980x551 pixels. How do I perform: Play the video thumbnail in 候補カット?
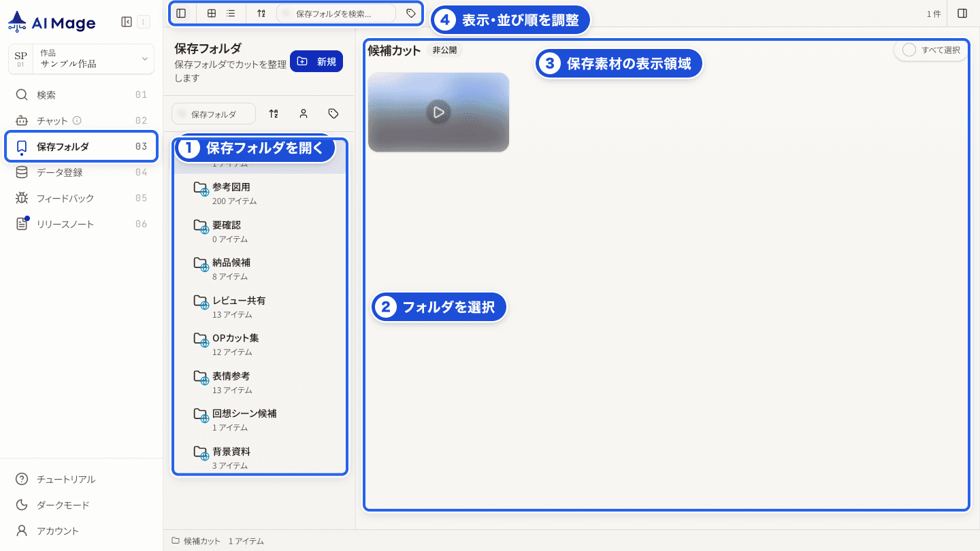[x=438, y=112]
